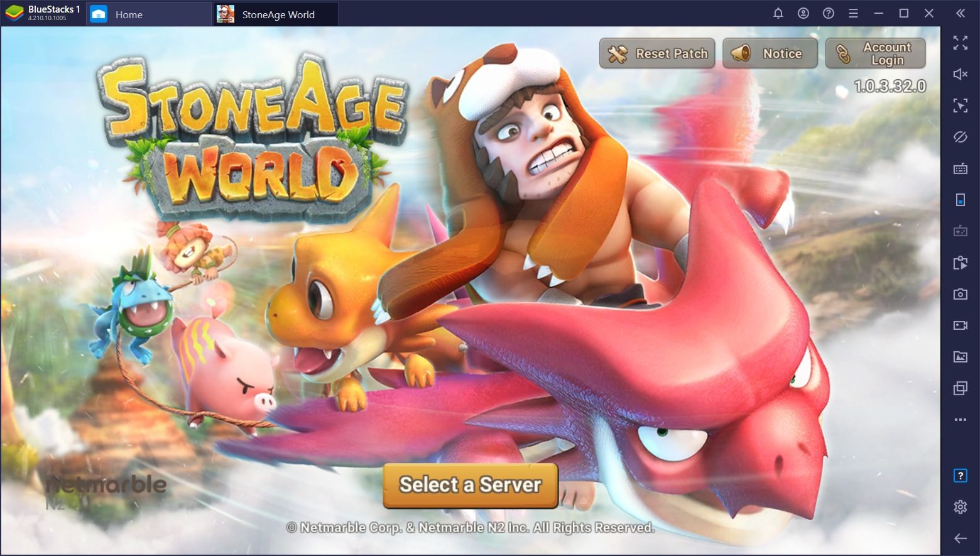This screenshot has height=556, width=980.
Task: Mute the emulator volume
Action: click(960, 74)
